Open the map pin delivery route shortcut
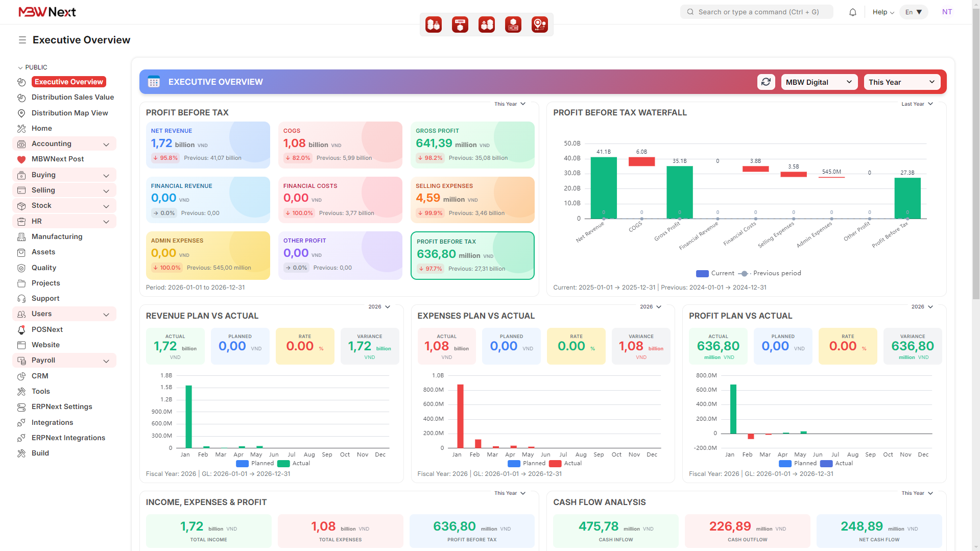Viewport: 980px width, 551px height. pos(540,25)
